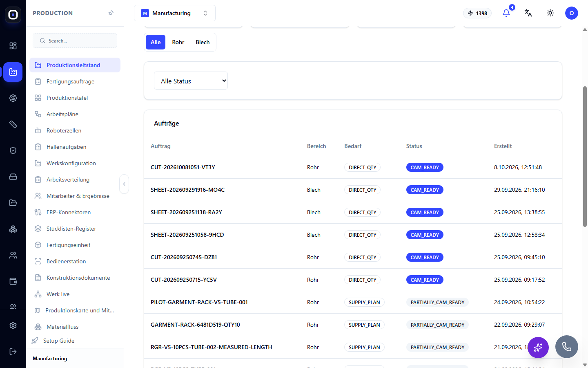Open order GARMENT-RACK-6481D519-QTY10

point(195,325)
